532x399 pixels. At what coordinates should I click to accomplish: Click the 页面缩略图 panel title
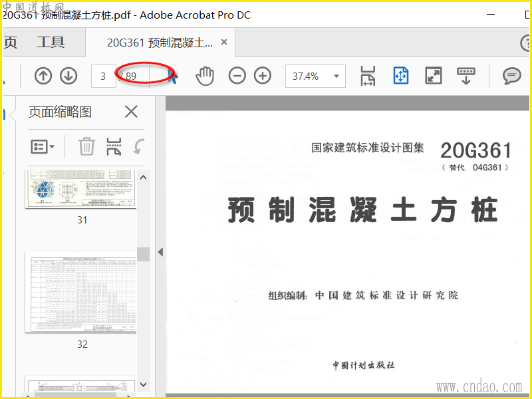60,112
